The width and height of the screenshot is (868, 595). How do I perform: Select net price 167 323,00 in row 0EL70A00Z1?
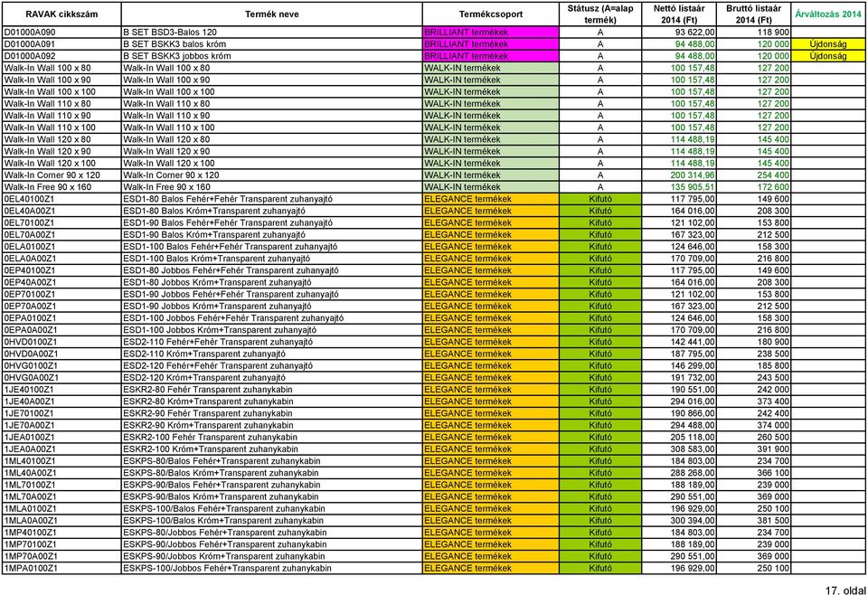tap(693, 235)
